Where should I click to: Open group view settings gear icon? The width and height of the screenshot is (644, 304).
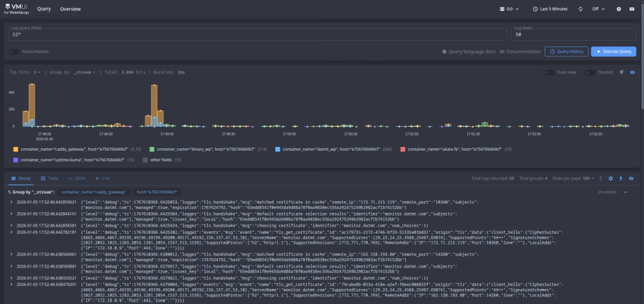point(611,178)
